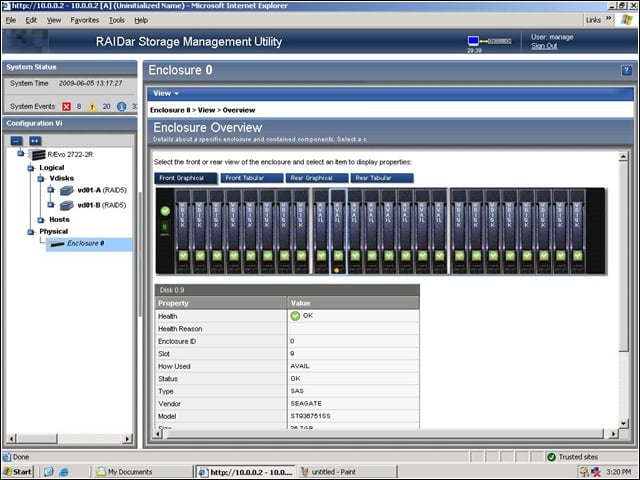Select vd01-A (RAID5) in the tree
Image resolution: width=640 pixels, height=480 pixels.
[x=102, y=190]
